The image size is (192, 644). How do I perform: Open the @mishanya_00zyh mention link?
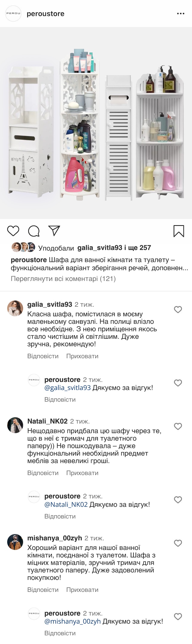point(72,621)
